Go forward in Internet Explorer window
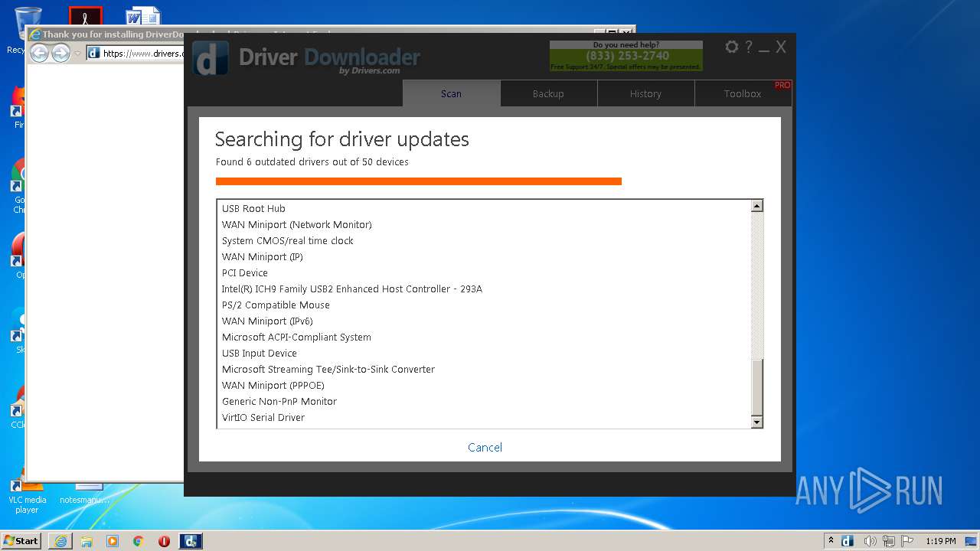 point(60,53)
